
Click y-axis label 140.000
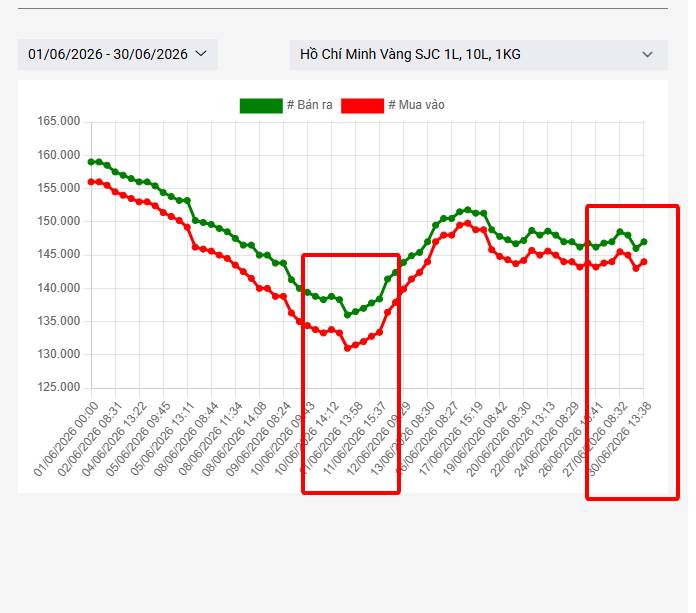pos(59,288)
